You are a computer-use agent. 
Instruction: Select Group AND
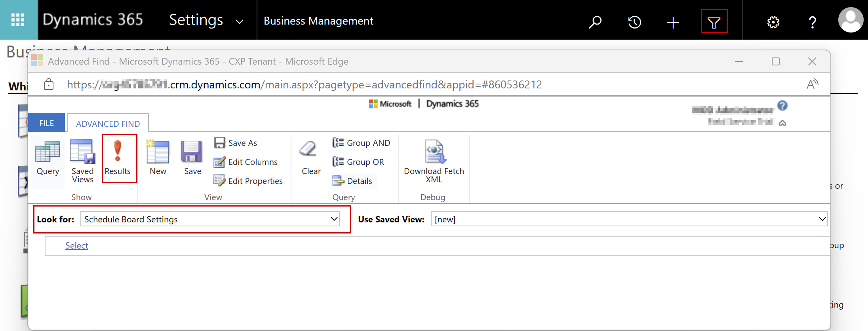tap(361, 143)
